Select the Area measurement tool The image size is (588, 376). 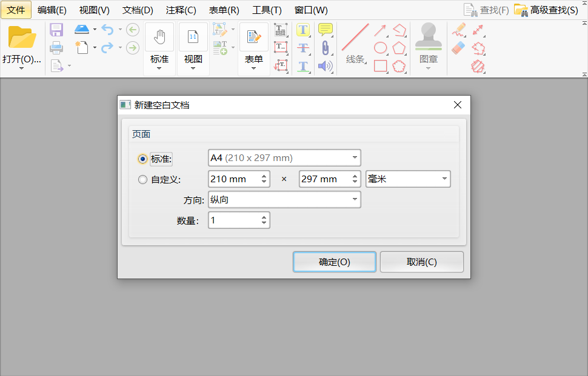pos(478,66)
